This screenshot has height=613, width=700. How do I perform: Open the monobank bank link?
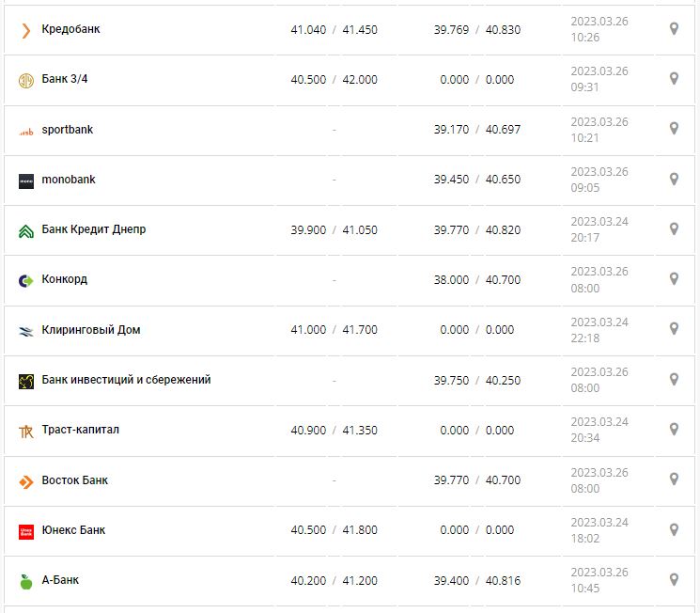point(69,180)
